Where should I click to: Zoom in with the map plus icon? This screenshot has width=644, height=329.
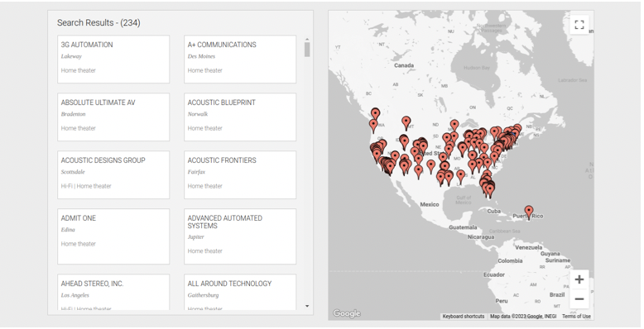click(x=579, y=279)
